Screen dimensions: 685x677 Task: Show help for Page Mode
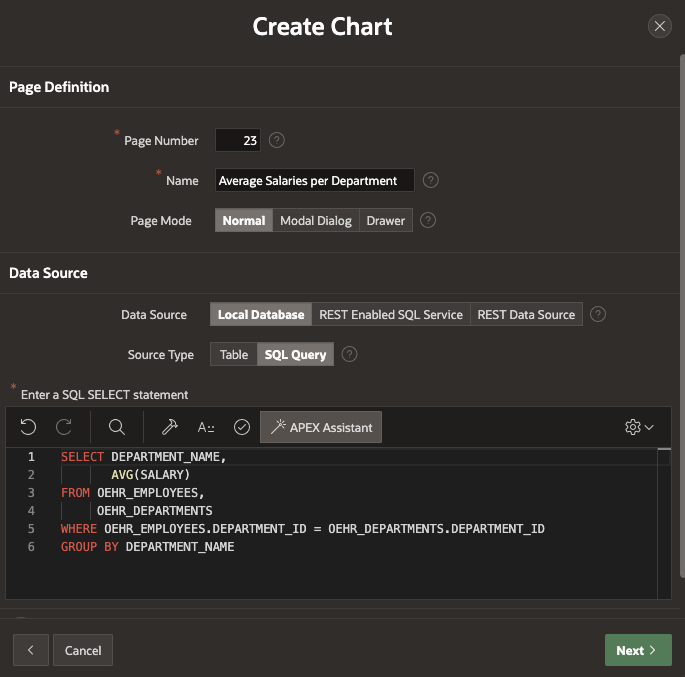pos(428,220)
